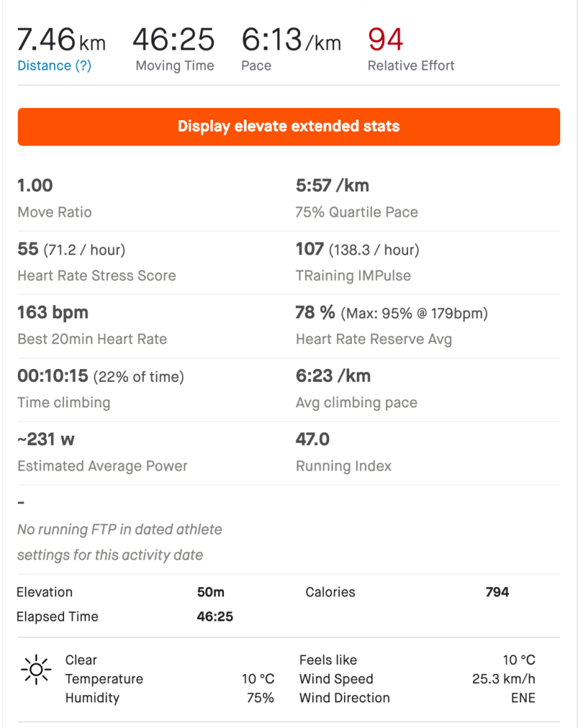The height and width of the screenshot is (728, 578).
Task: Click the Running Index 47.0 value
Action: click(x=312, y=439)
